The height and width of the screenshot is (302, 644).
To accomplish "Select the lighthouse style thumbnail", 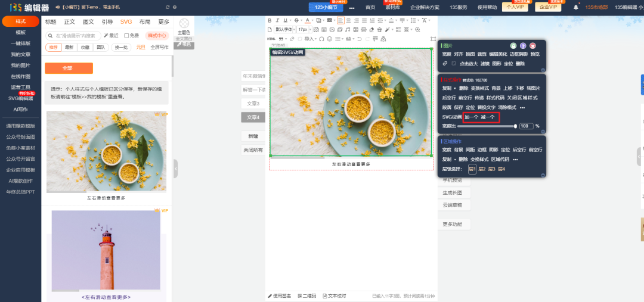I will coord(106,251).
